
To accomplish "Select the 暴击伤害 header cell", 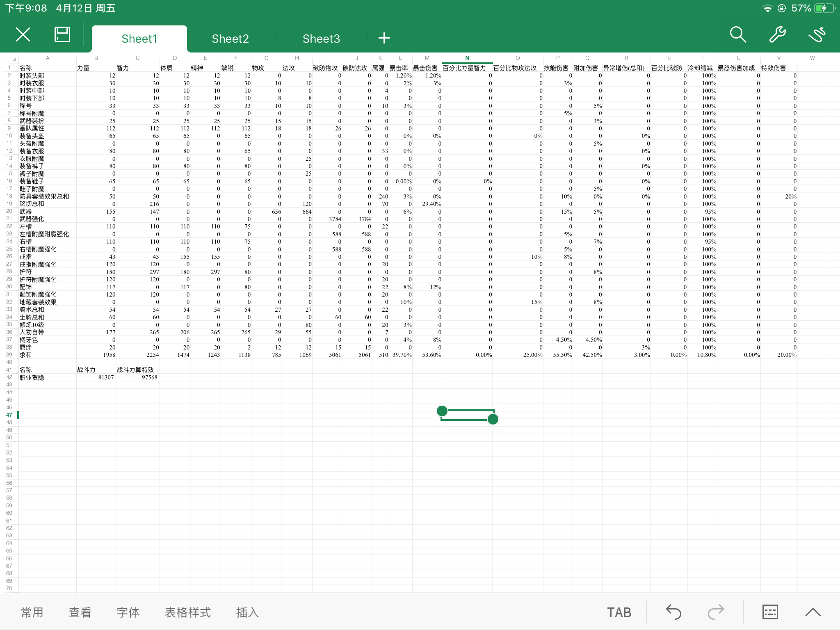I will pyautogui.click(x=427, y=68).
